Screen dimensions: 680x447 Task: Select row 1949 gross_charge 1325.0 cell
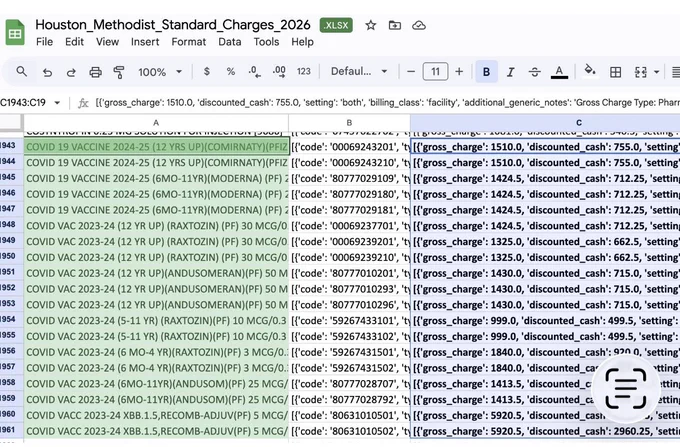545,242
